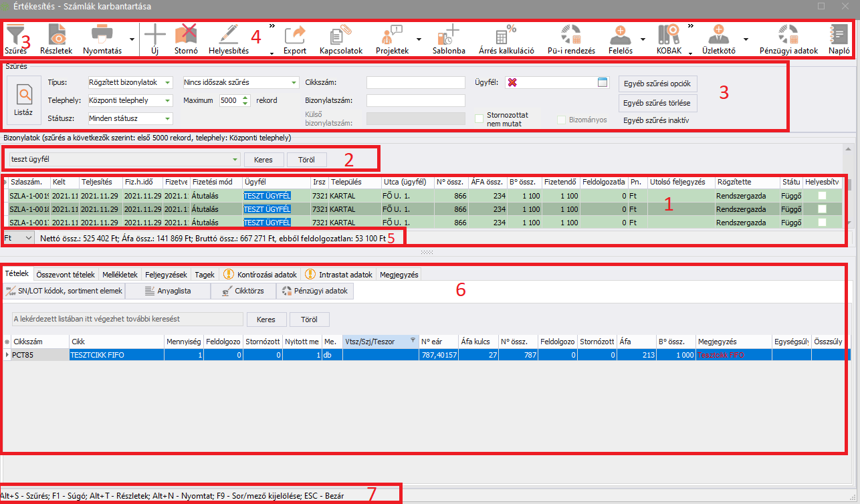
Task: Increase the Maximum record spinner value
Action: 245,98
